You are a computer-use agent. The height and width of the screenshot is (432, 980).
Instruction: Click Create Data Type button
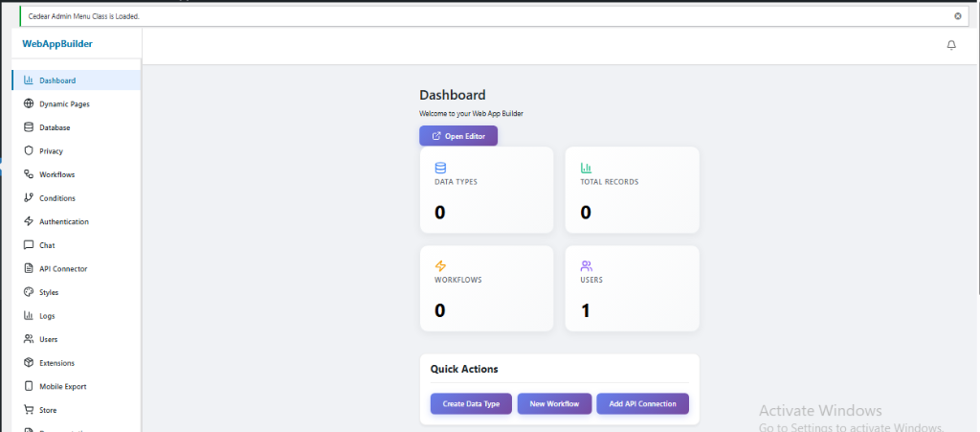[471, 404]
